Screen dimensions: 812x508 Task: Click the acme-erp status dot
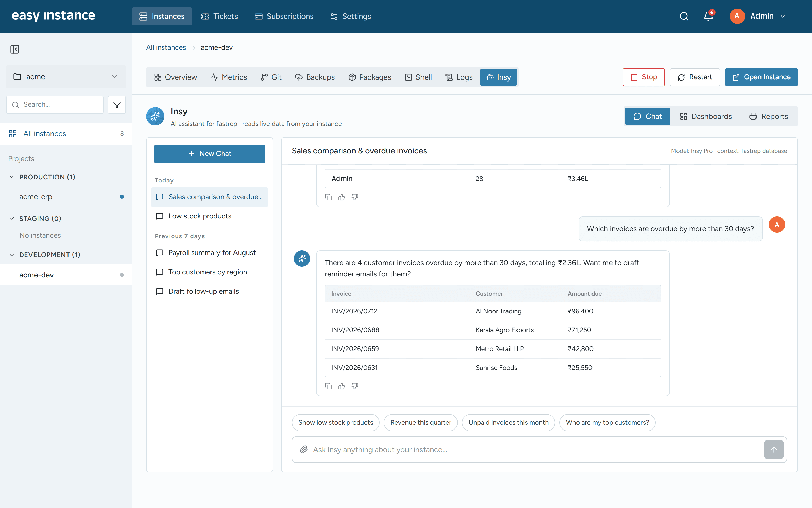pyautogui.click(x=122, y=197)
